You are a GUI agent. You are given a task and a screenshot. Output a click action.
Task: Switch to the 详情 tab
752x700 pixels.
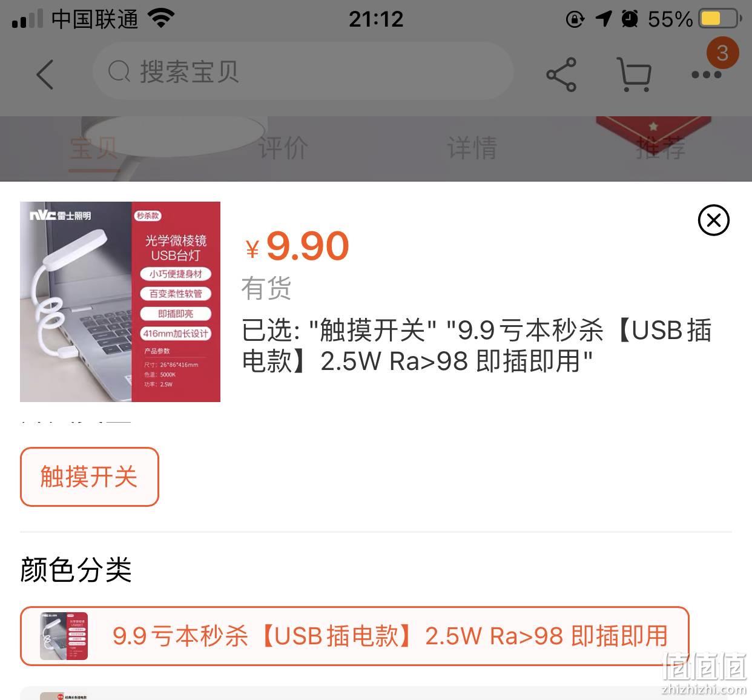click(x=472, y=148)
